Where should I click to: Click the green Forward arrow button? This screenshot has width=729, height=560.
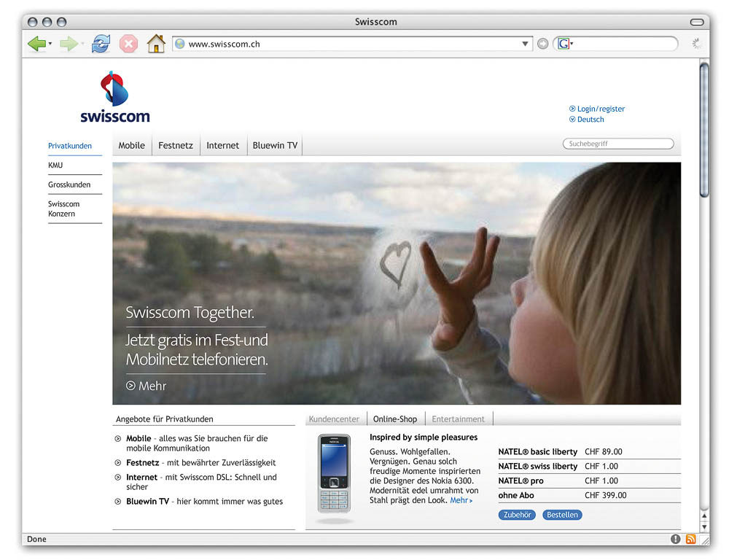(x=69, y=44)
